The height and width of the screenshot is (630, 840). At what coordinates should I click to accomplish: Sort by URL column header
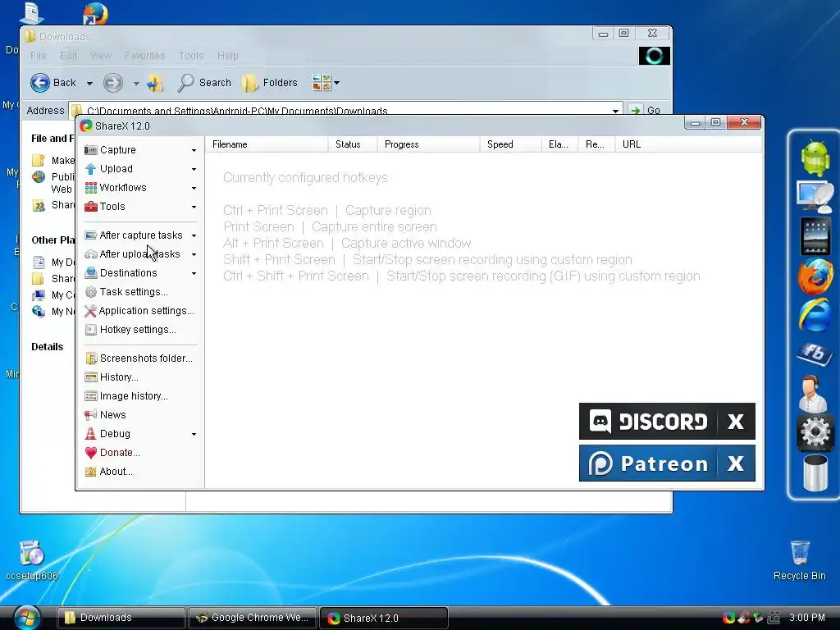(688, 144)
